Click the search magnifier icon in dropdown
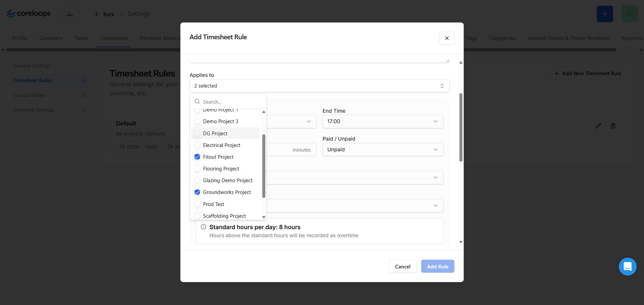The width and height of the screenshot is (644, 305). pos(197,101)
